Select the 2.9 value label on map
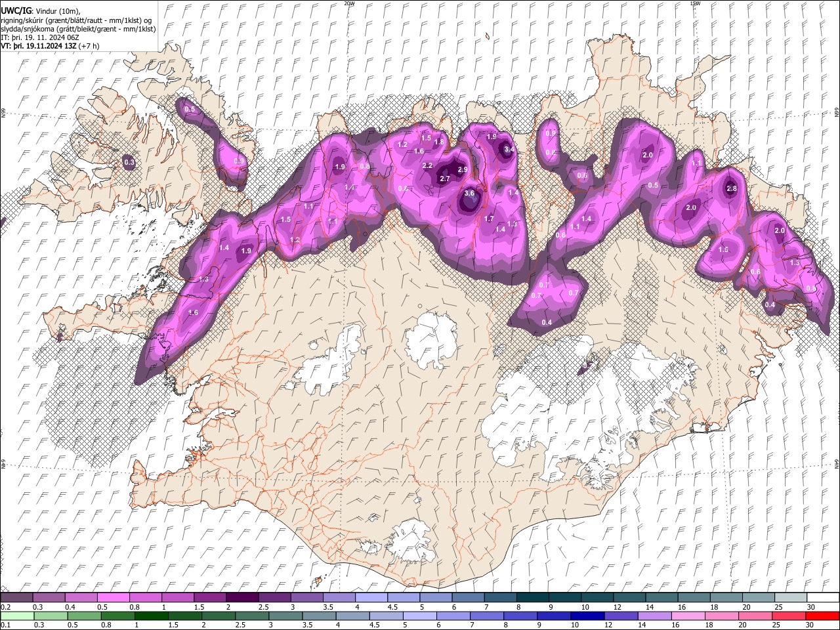This screenshot has width=840, height=630. [x=463, y=170]
